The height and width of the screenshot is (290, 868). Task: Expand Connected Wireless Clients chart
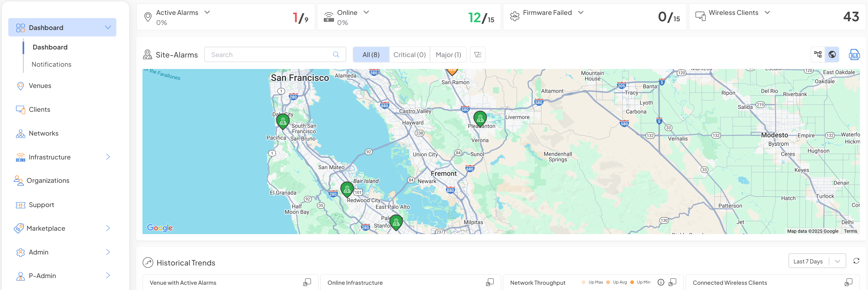[849, 282]
